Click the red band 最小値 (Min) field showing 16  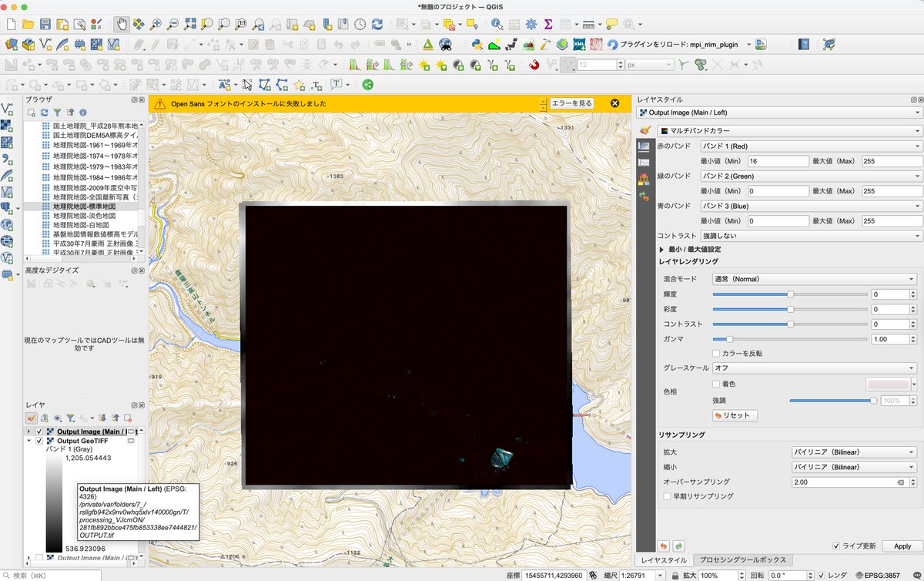(x=778, y=161)
